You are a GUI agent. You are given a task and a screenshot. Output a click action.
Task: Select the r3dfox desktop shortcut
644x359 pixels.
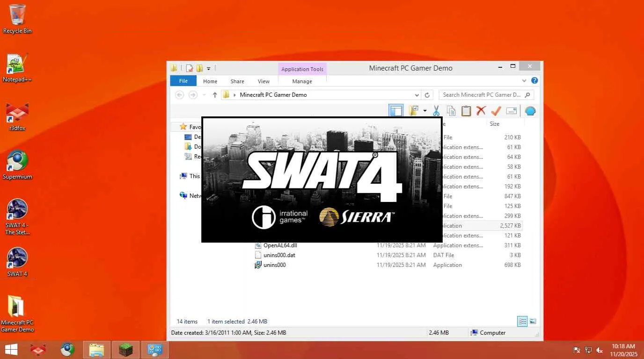[17, 116]
